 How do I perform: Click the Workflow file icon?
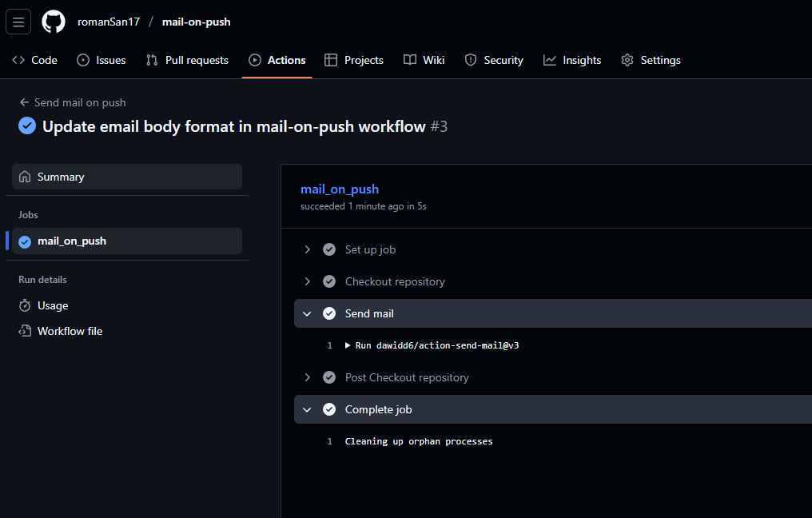click(x=25, y=331)
